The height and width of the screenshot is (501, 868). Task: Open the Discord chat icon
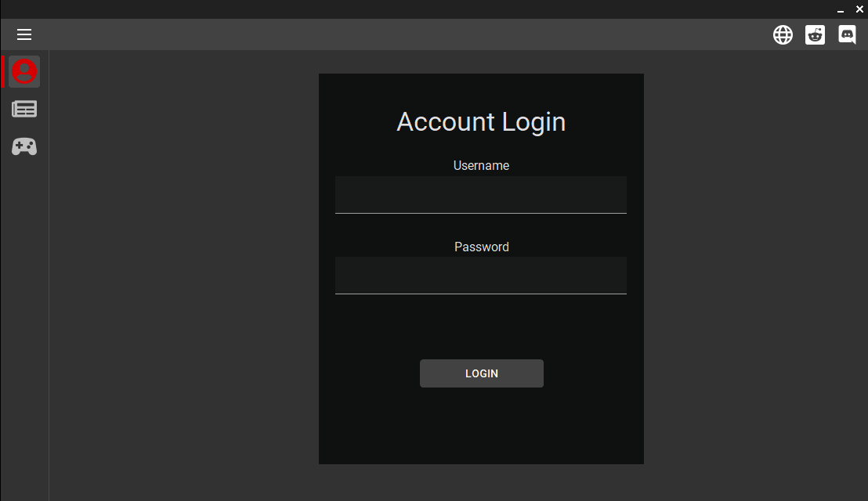tap(847, 34)
